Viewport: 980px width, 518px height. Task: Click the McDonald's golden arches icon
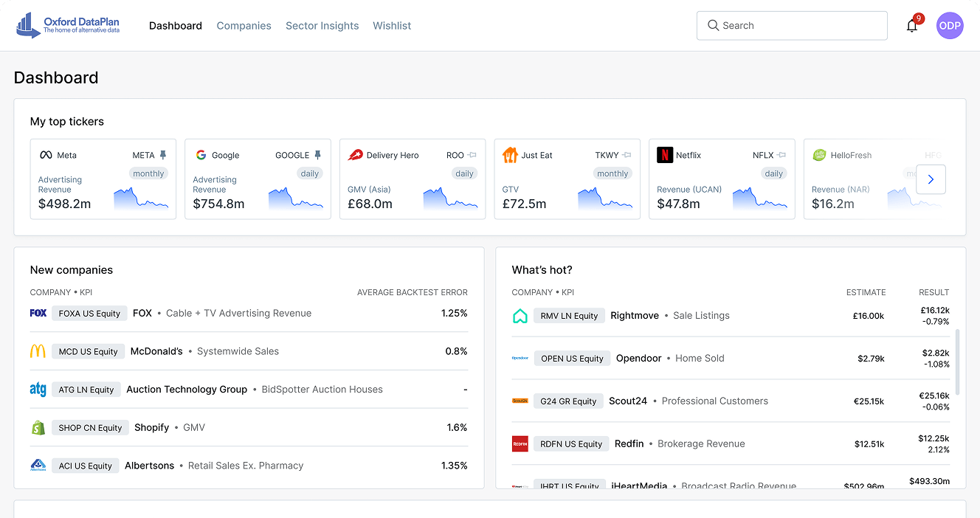(38, 351)
